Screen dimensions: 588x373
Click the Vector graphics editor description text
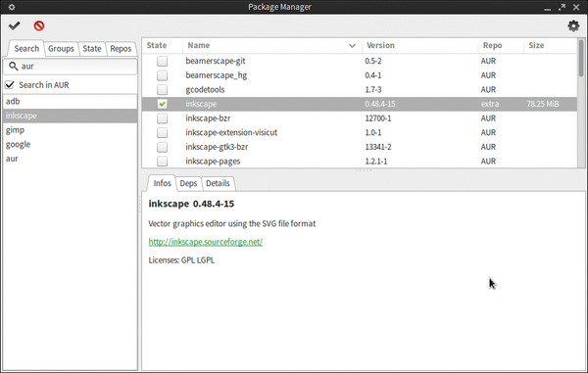[231, 224]
